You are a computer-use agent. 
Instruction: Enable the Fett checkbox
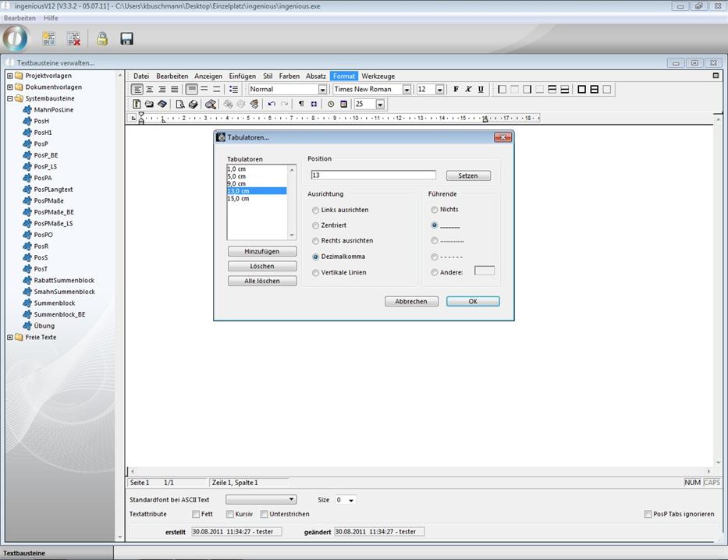(196, 514)
